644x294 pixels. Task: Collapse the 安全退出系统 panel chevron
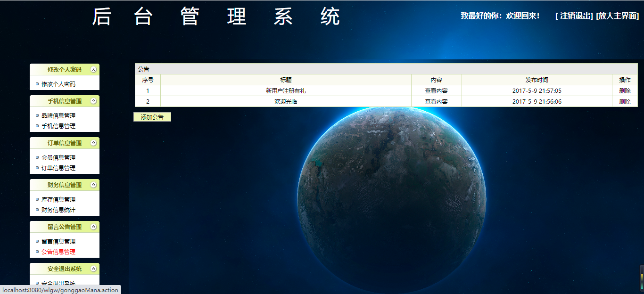click(x=93, y=269)
